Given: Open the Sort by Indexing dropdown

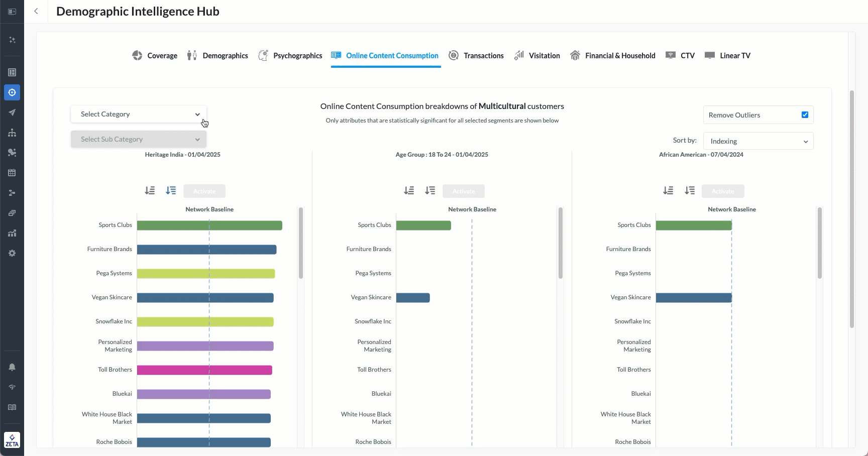Looking at the screenshot, I should [x=758, y=141].
